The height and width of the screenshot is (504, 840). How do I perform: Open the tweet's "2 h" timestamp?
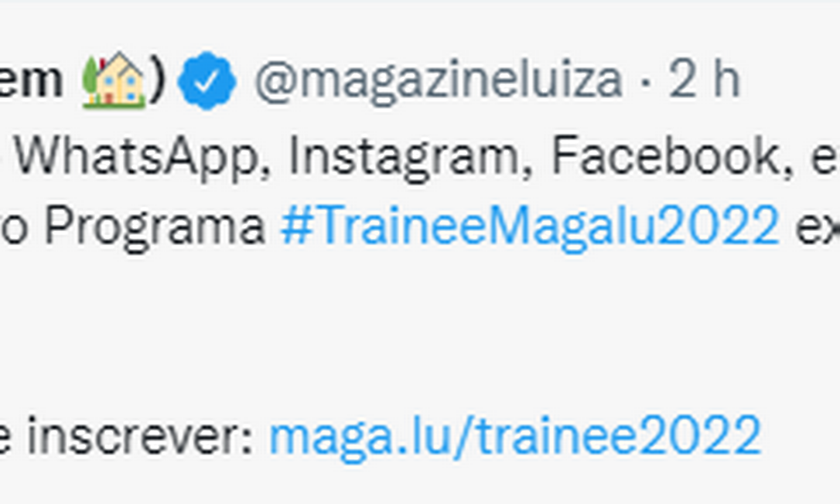tap(704, 80)
